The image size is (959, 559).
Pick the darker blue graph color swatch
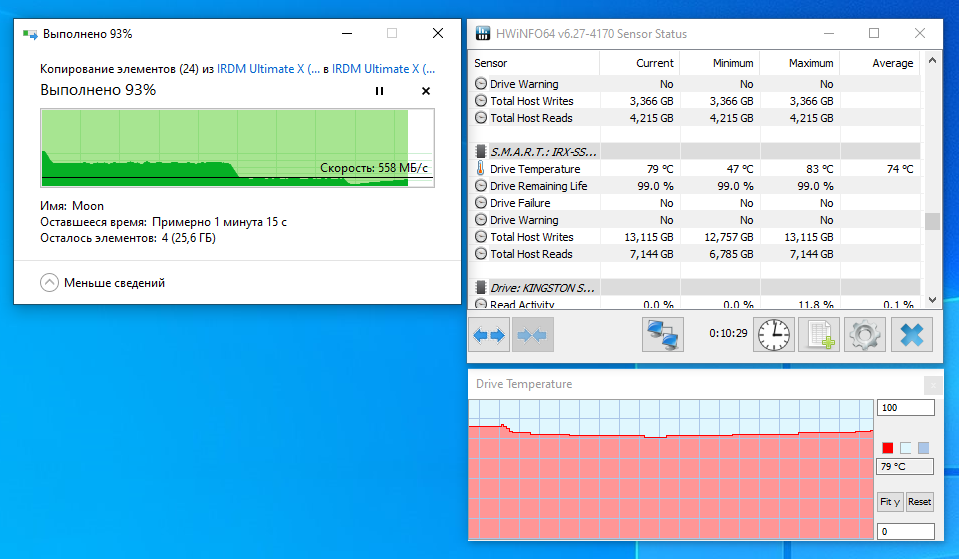click(x=924, y=448)
